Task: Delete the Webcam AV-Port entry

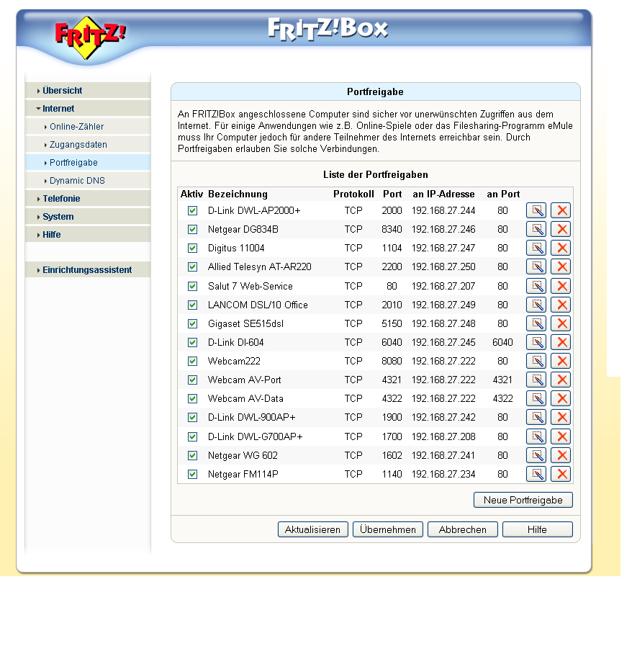Action: coord(561,380)
